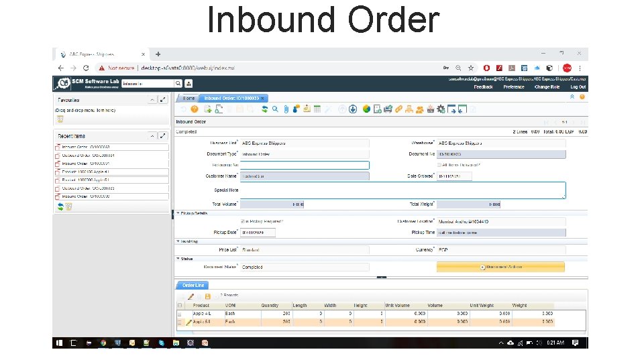Click the Export toolbar icon

point(451,109)
